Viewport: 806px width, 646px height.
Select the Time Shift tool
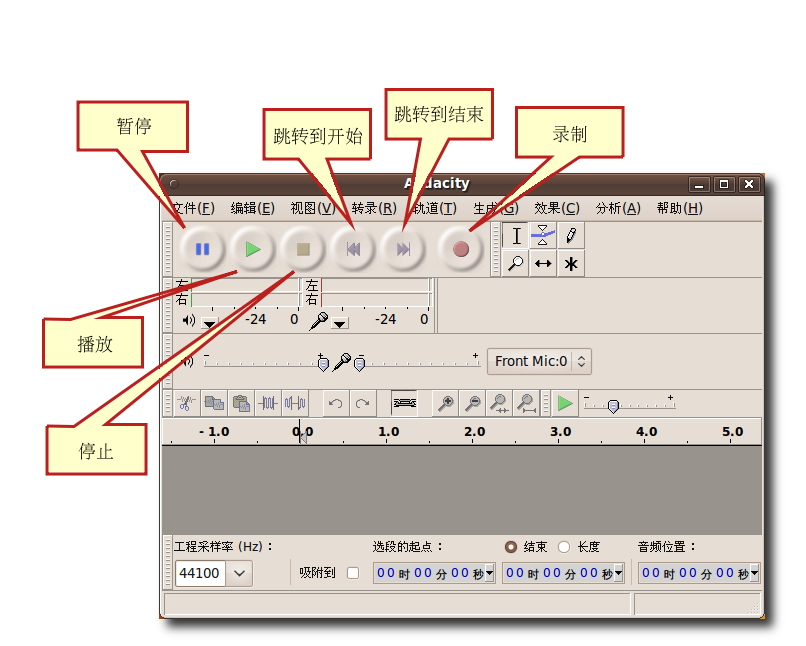point(543,264)
